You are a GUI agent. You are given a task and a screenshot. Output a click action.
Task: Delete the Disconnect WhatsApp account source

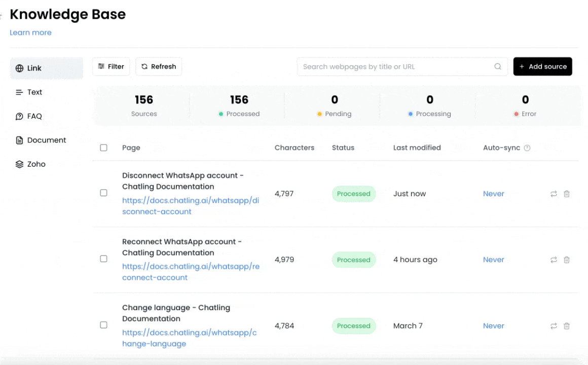coord(567,194)
